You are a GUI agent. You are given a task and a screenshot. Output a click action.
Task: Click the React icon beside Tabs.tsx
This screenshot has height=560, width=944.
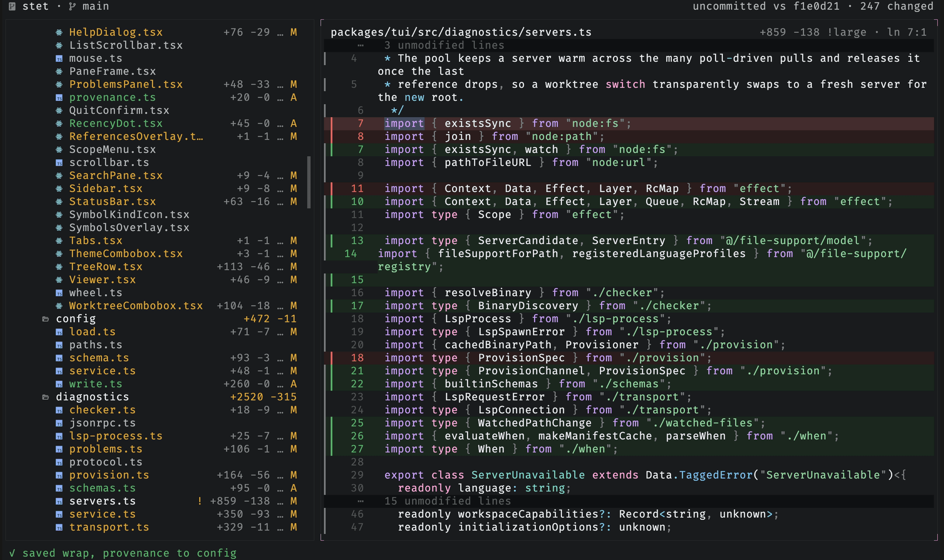(x=59, y=241)
